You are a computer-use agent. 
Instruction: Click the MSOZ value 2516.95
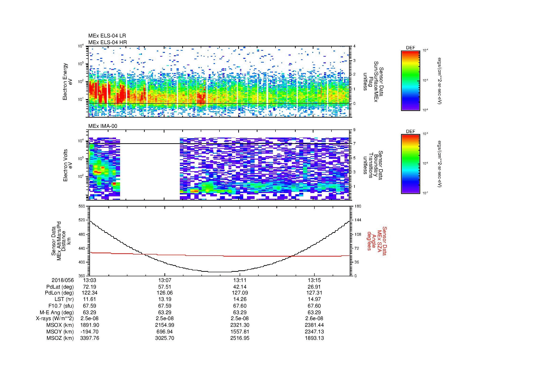240,338
